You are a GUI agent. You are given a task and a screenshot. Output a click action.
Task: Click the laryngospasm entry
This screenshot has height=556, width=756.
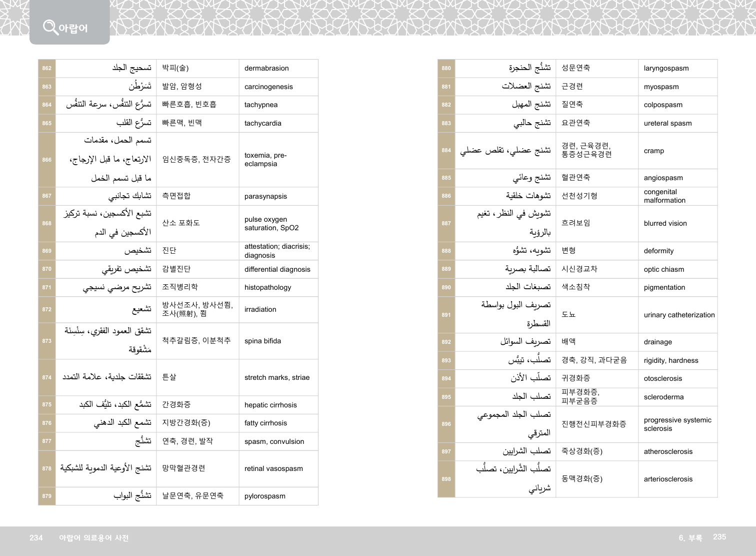666,69
